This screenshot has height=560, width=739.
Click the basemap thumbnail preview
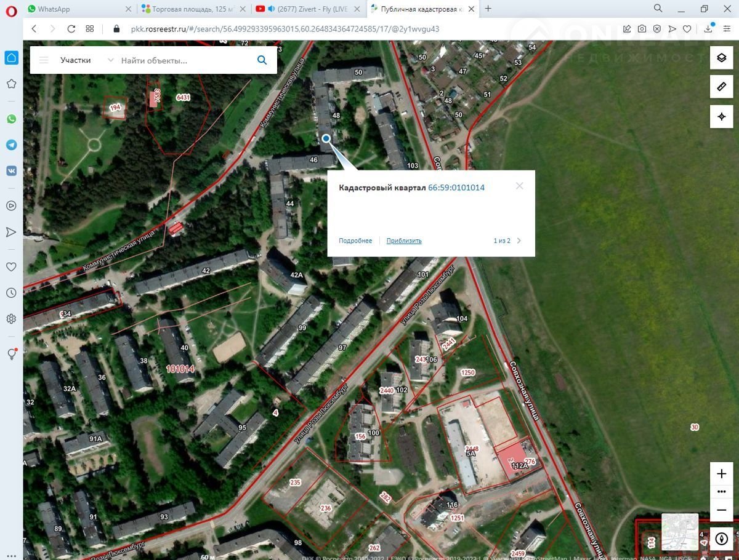tap(680, 532)
